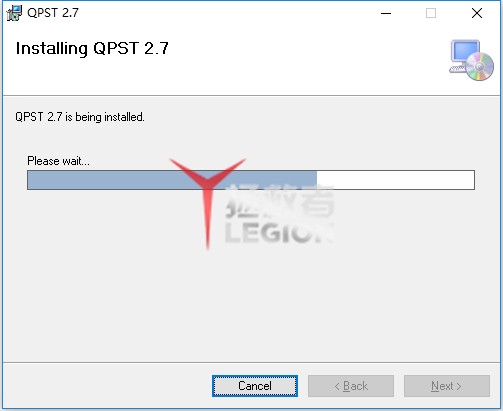Click the Chinese characters watermark above LEGION
The image size is (503, 411).
[x=279, y=202]
